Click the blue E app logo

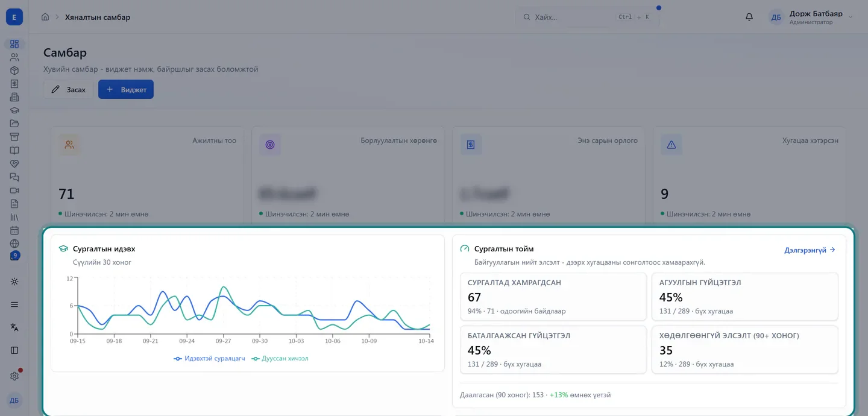(14, 17)
